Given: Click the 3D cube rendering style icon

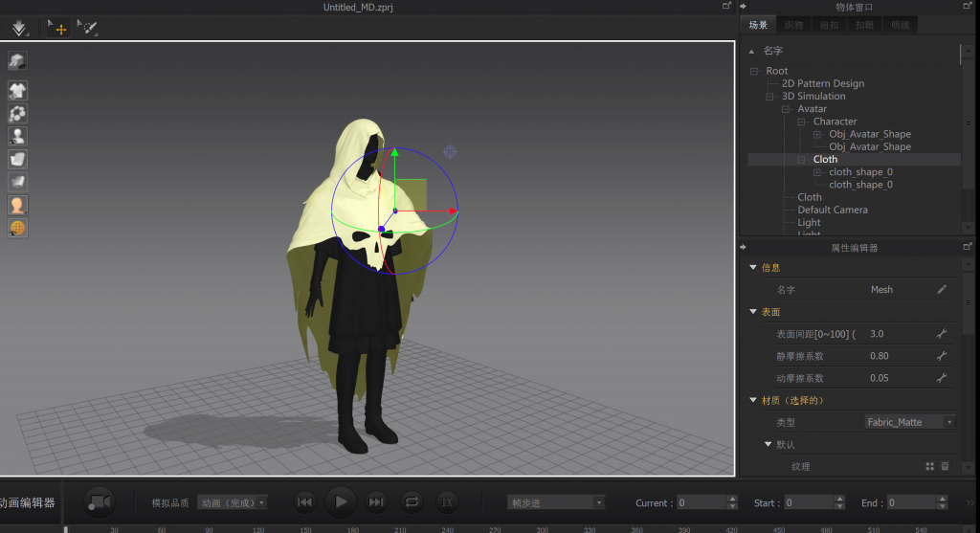Looking at the screenshot, I should click(x=17, y=60).
